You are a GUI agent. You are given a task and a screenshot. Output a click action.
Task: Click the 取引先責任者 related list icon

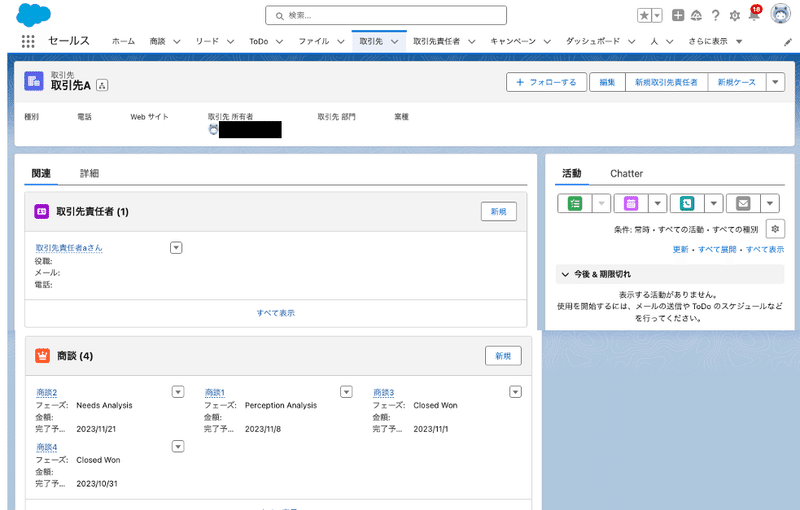coord(41,211)
